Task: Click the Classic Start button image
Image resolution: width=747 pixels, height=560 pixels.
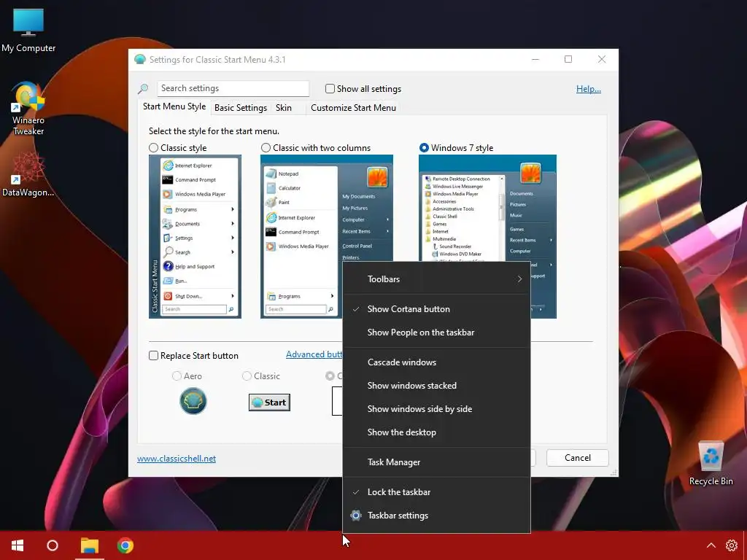Action: [269, 402]
